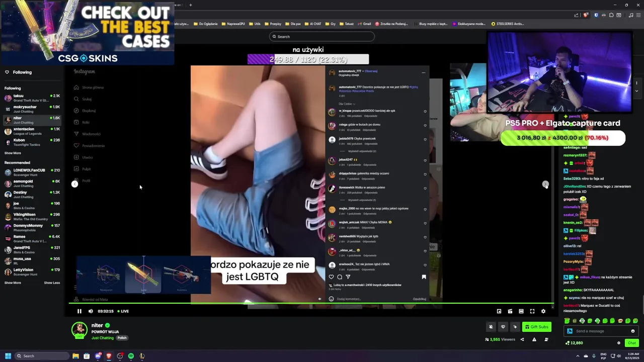Click the video progress bar
The image size is (644, 362).
pyautogui.click(x=311, y=304)
